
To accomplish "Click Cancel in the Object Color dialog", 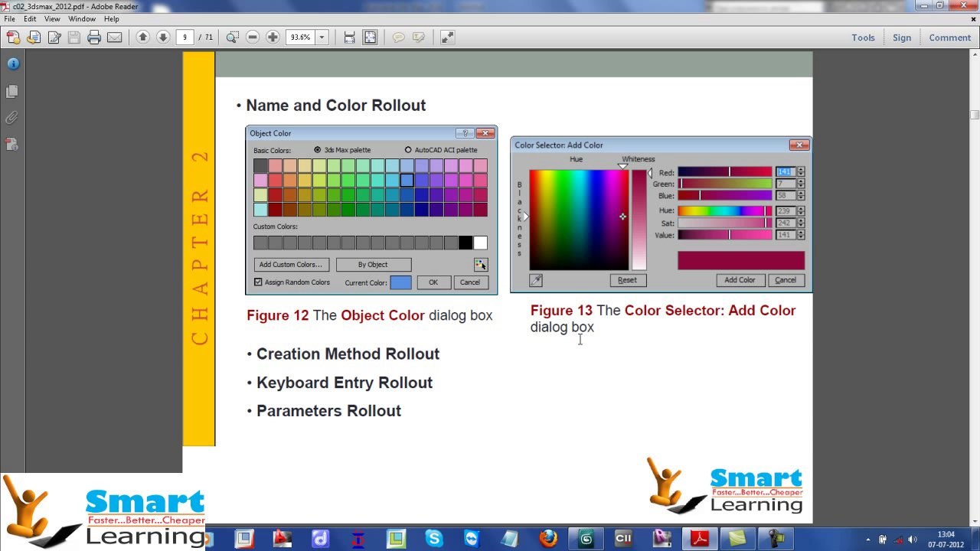I will [470, 282].
